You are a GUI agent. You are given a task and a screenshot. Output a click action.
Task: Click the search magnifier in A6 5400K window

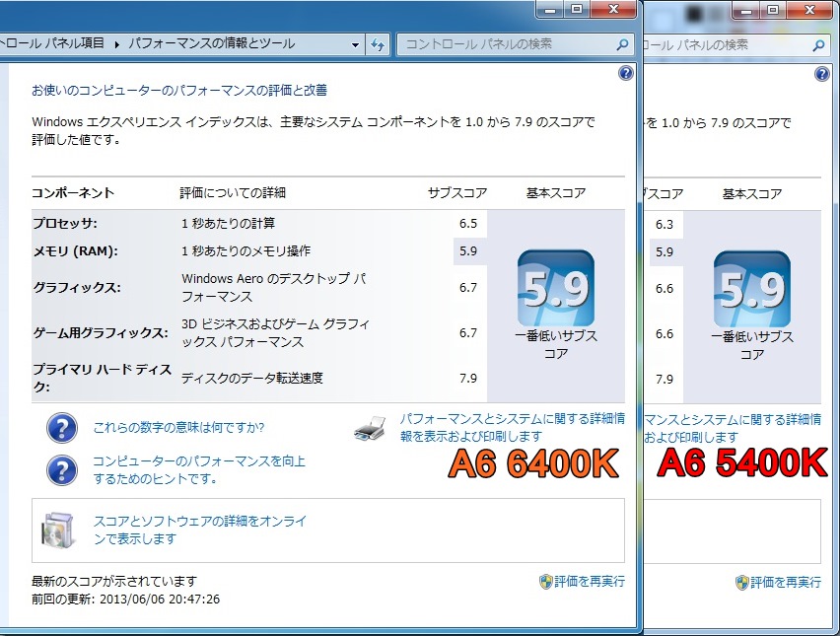coord(818,45)
